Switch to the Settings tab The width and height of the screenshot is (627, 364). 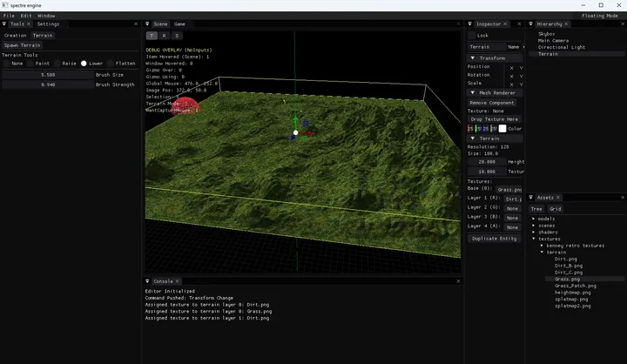(x=49, y=24)
